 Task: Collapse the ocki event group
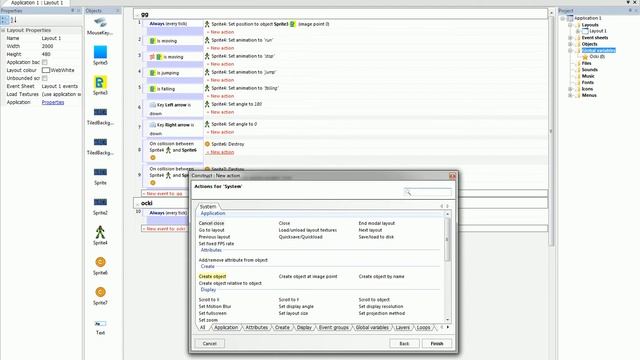click(138, 203)
